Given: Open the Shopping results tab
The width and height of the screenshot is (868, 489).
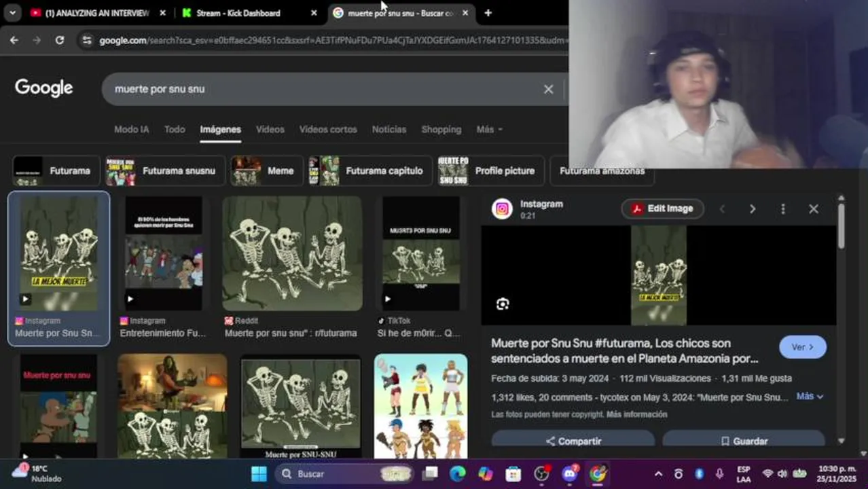Looking at the screenshot, I should coord(441,129).
